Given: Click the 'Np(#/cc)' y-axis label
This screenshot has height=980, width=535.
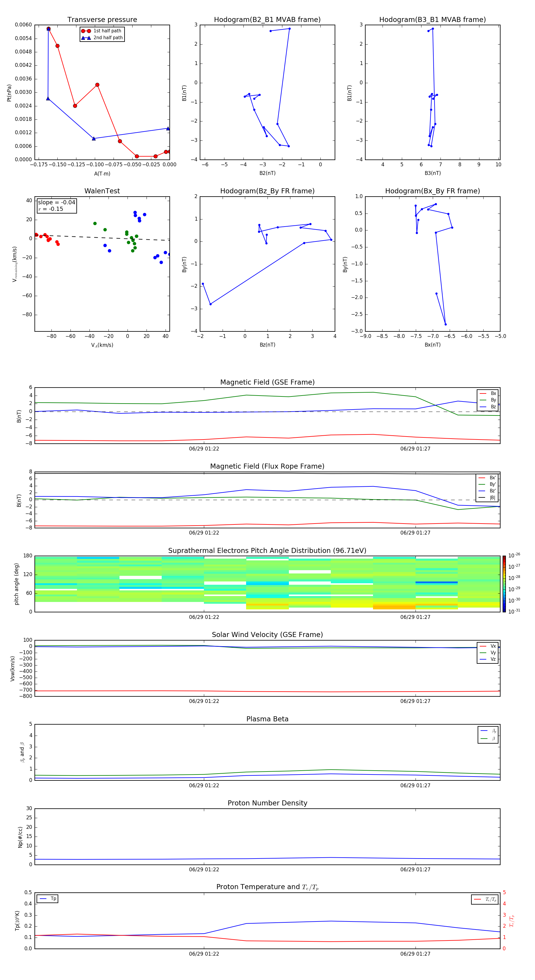Looking at the screenshot, I should [20, 837].
